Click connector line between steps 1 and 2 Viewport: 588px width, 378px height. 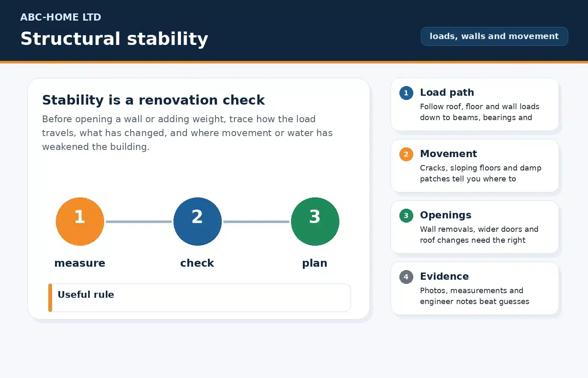click(139, 221)
